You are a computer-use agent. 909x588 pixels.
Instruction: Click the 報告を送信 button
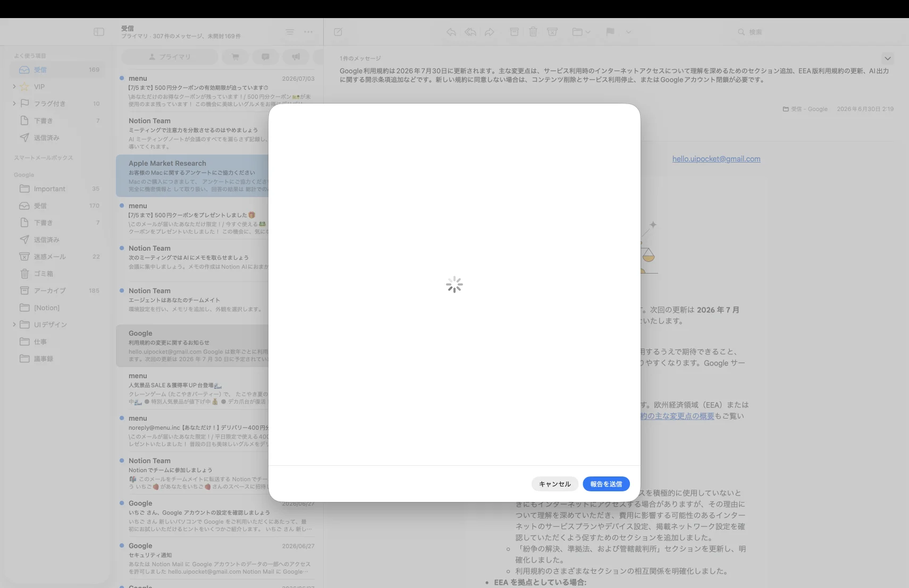click(x=606, y=484)
